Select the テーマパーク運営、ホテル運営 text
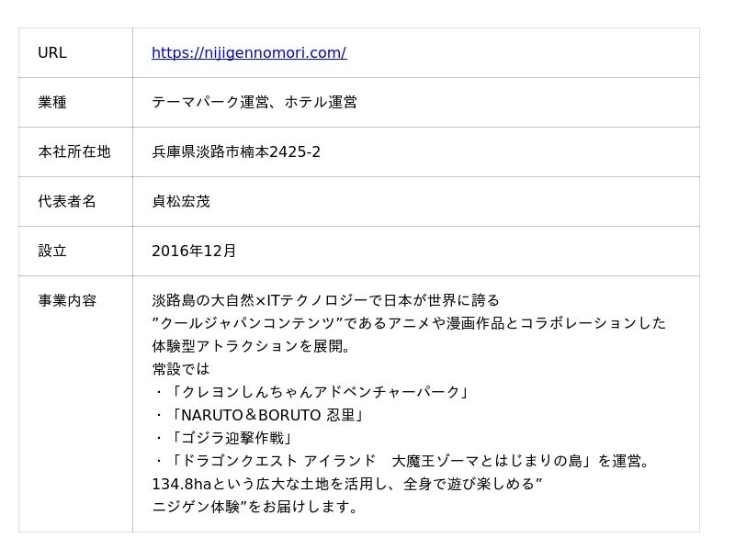 point(254,103)
